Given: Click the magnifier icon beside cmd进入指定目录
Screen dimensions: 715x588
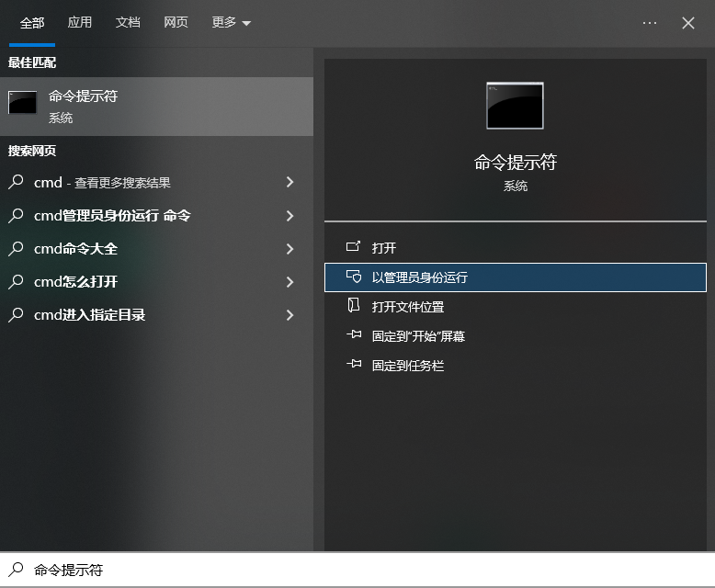Looking at the screenshot, I should pos(16,314).
